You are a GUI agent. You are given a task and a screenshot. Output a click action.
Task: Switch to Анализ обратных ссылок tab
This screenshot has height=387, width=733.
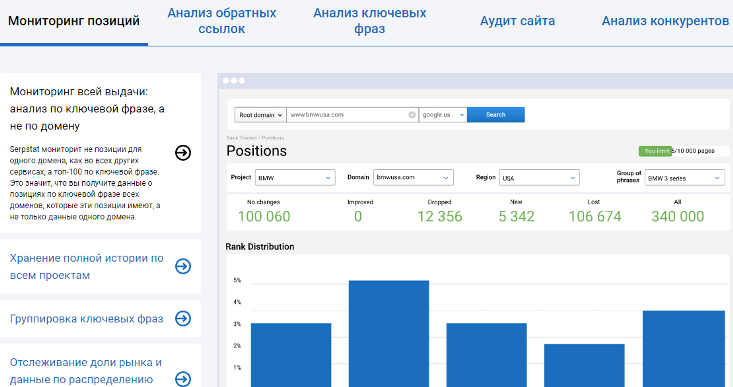222,21
